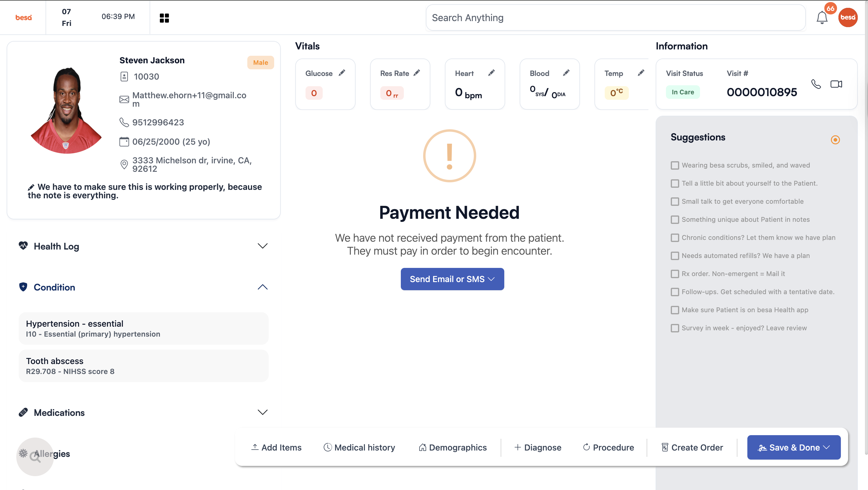Edit the Temp vital with pencil icon
Screen dimensions: 868x490
(641, 73)
